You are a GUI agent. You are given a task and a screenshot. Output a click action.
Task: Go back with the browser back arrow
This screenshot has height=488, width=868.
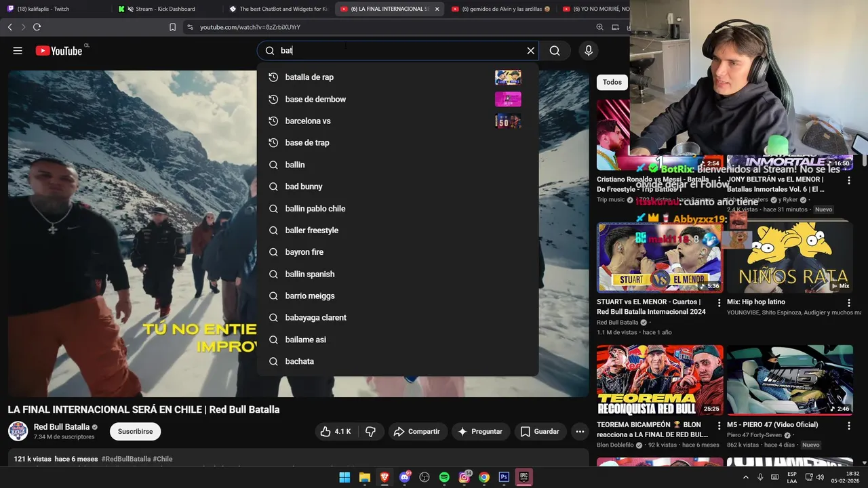(10, 27)
